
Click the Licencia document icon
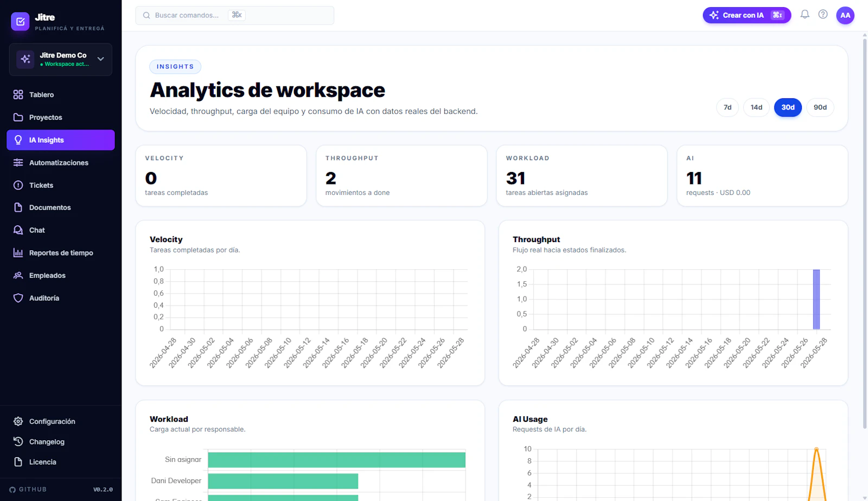coord(18,462)
